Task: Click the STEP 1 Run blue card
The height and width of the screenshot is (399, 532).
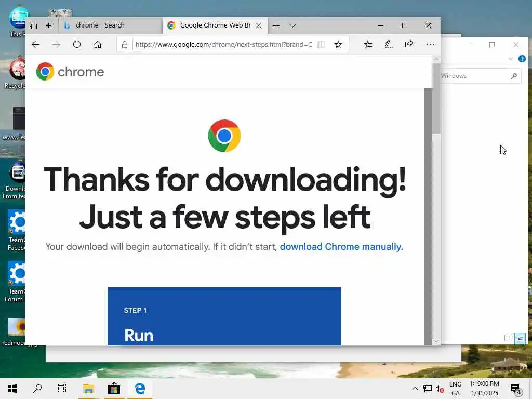Action: [x=224, y=316]
